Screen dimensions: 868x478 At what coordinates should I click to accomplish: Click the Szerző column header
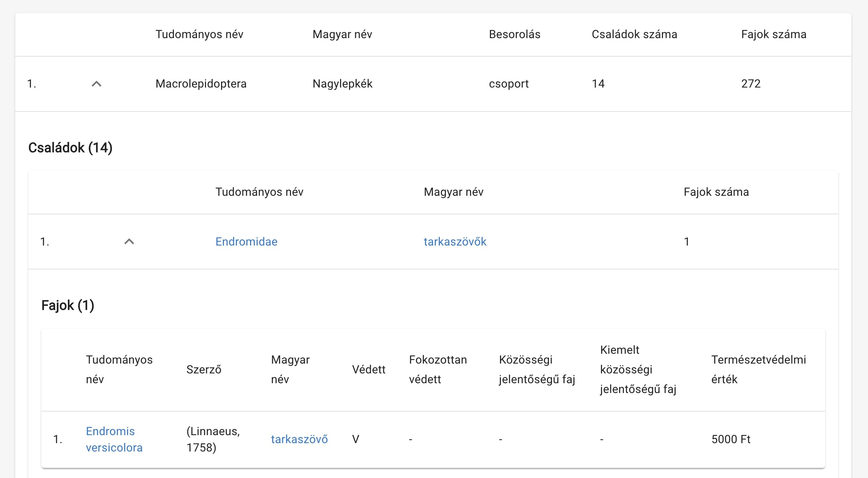pos(204,369)
